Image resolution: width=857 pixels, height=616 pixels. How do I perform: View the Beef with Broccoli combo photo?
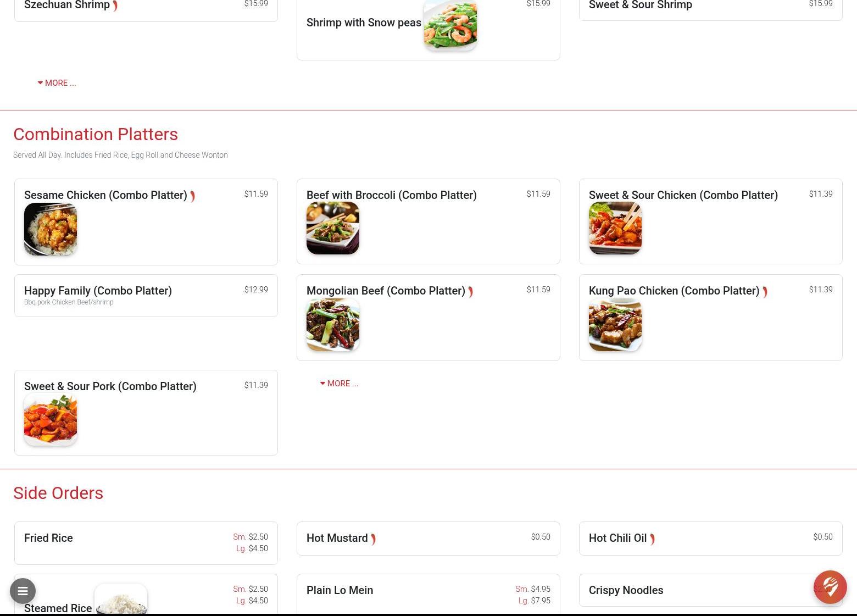[x=333, y=228]
